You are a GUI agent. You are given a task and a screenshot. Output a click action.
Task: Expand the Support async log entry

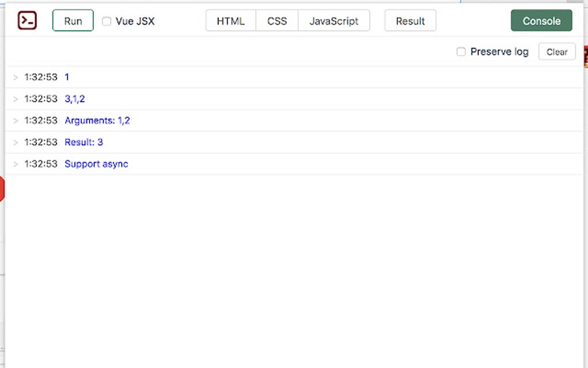[15, 164]
